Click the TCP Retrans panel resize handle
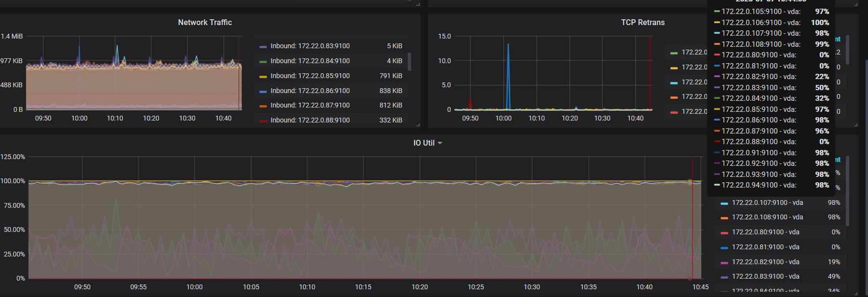Image resolution: width=868 pixels, height=297 pixels. (x=855, y=125)
